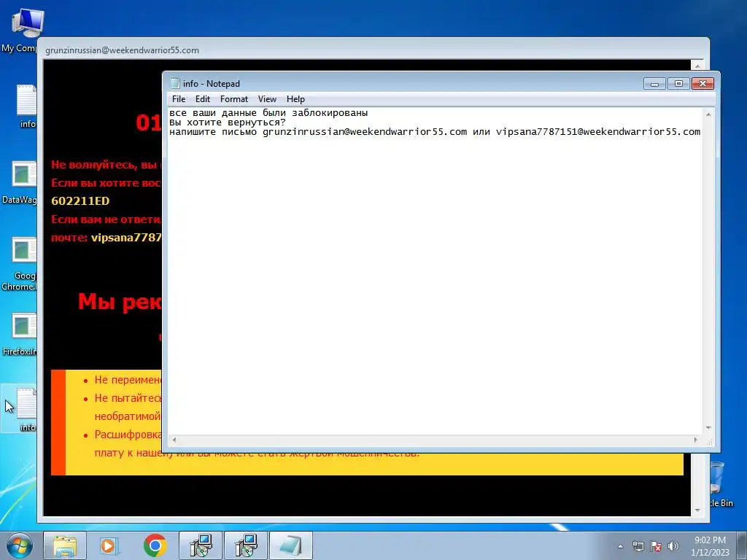Viewport: 747px width, 560px height.
Task: Switch to Notepad taskbar button
Action: [x=291, y=545]
